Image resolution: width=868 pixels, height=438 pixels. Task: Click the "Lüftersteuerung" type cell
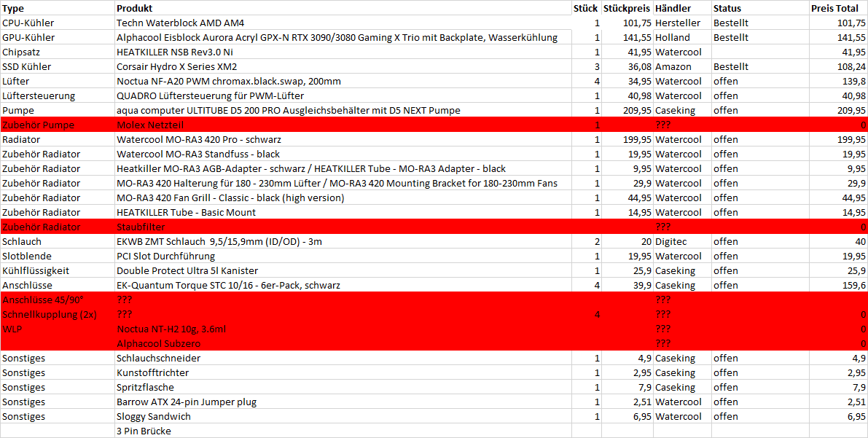pyautogui.click(x=58, y=95)
